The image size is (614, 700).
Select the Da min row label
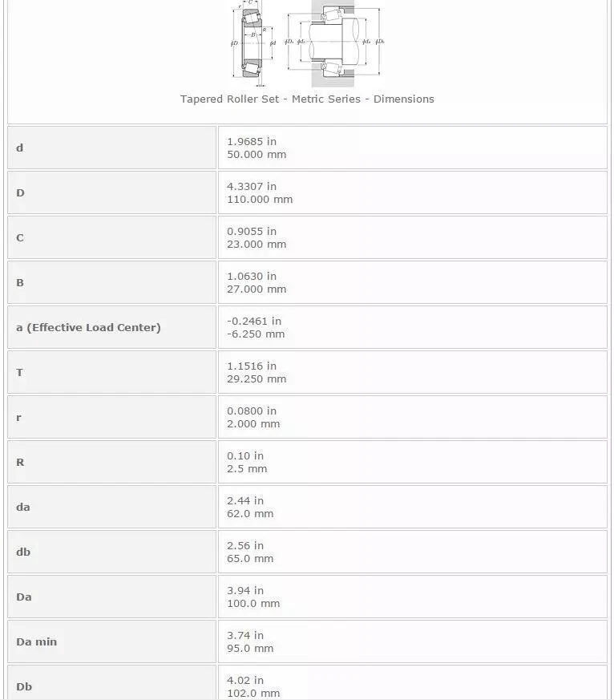(x=37, y=641)
